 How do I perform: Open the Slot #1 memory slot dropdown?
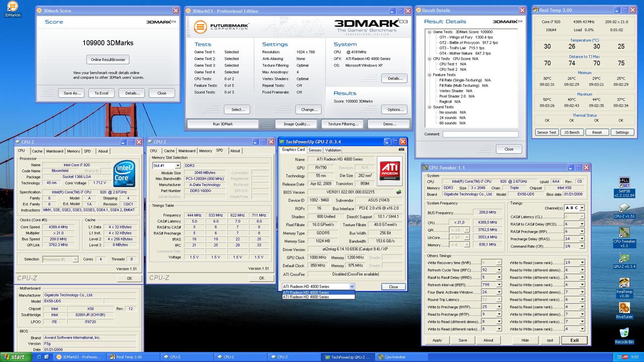(x=178, y=165)
